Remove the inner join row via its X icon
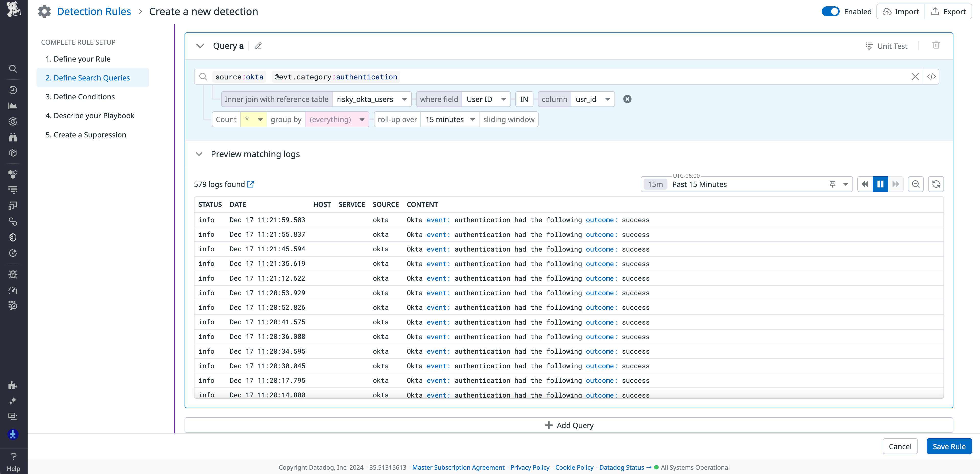The height and width of the screenshot is (474, 980). point(627,99)
